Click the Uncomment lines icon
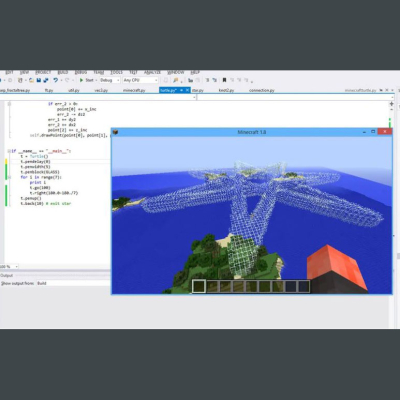 click(214, 80)
